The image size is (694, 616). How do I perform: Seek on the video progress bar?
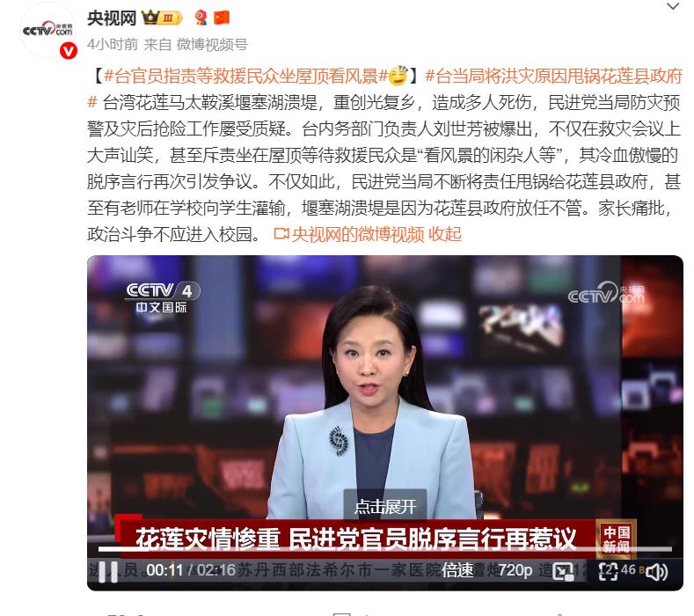pyautogui.click(x=385, y=549)
